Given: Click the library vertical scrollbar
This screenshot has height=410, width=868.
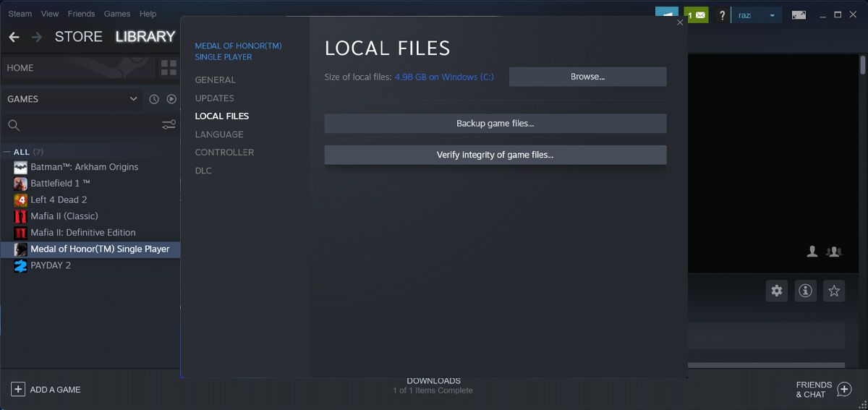Looking at the screenshot, I should tap(862, 65).
